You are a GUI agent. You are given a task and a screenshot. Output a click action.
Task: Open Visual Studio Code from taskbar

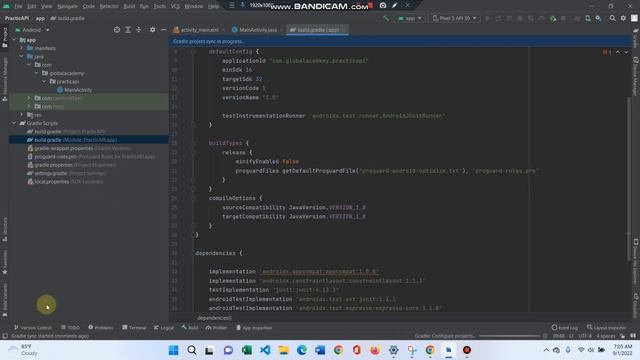265,350
